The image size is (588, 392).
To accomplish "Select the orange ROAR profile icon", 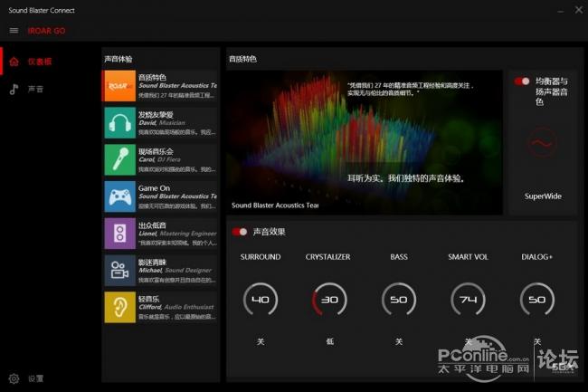I will tap(119, 86).
